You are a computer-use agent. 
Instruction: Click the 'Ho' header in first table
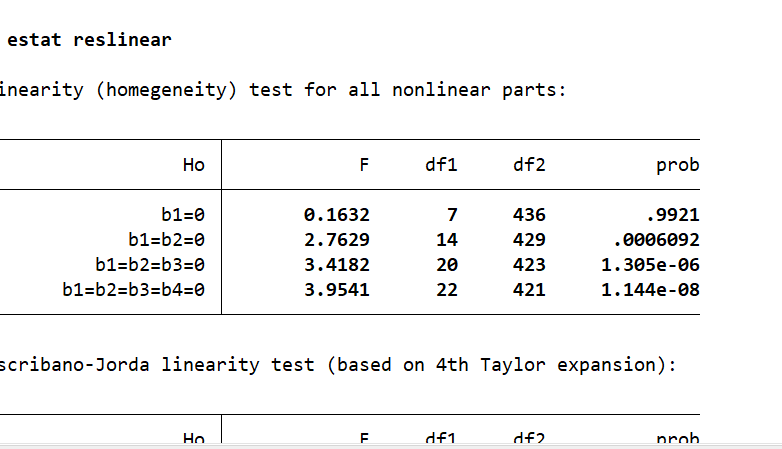pyautogui.click(x=194, y=166)
